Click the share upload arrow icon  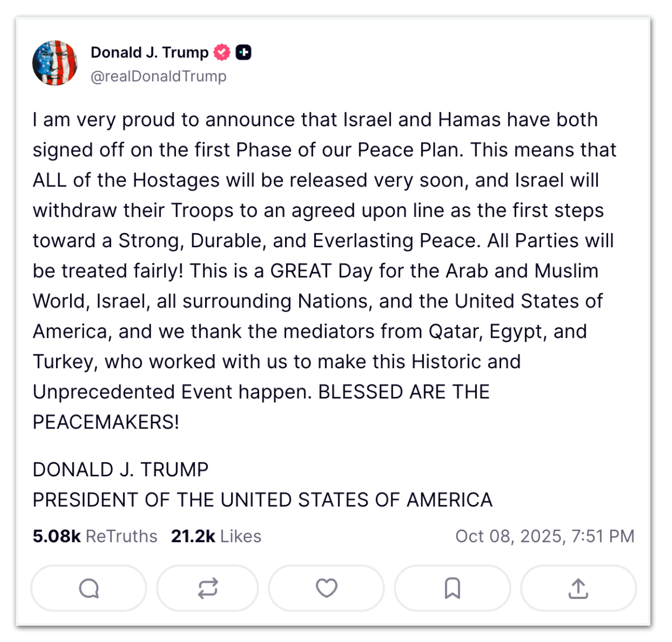tap(578, 588)
